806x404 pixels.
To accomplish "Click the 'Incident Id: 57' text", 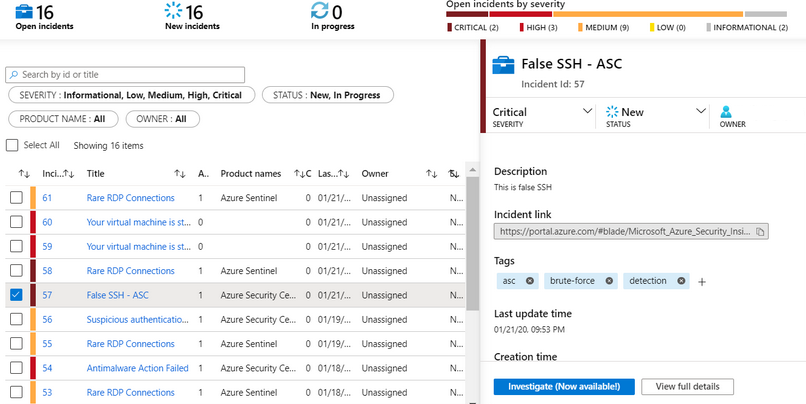I will [553, 84].
